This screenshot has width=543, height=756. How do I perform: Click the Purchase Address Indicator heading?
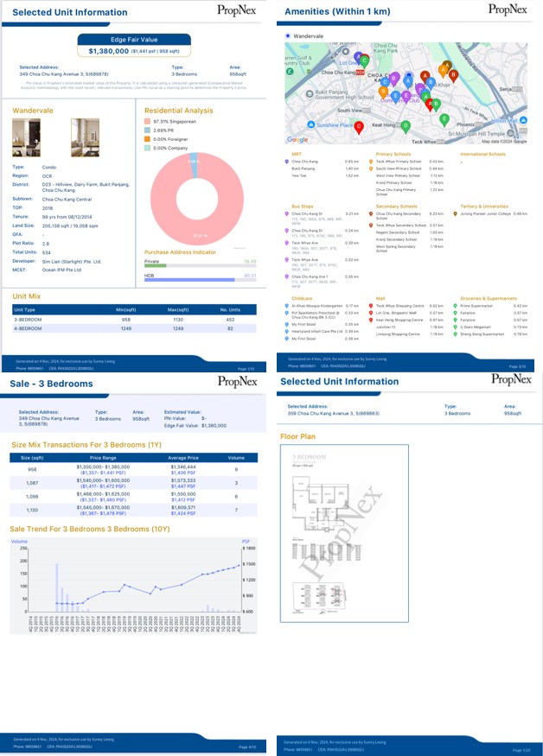coord(180,252)
